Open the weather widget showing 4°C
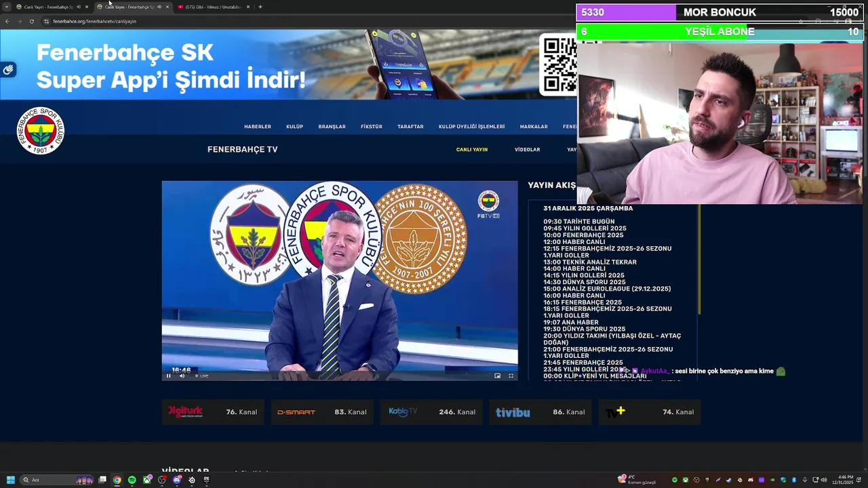868x488 pixels. point(637,480)
